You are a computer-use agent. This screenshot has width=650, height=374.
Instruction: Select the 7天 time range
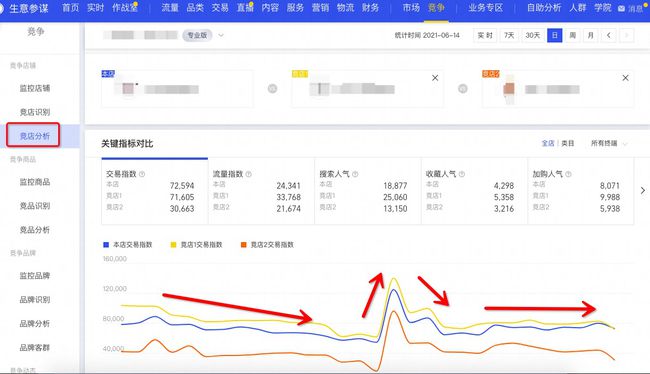[509, 35]
